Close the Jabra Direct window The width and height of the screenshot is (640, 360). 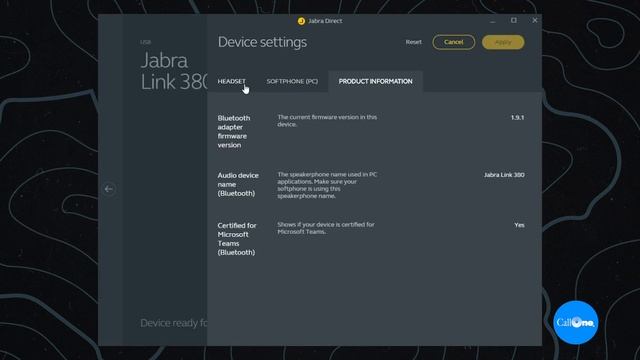(x=535, y=20)
